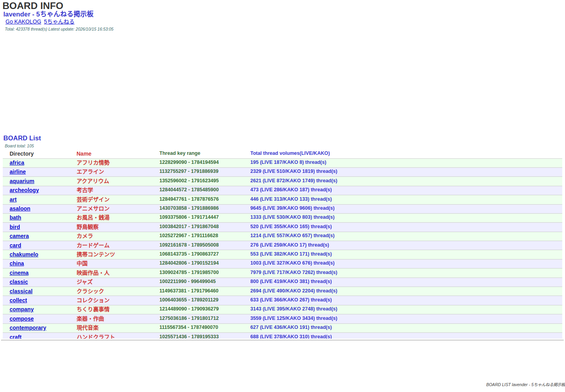Click the Total: 423378 thread(s) update line
The height and width of the screenshot is (392, 565).
pos(59,29)
